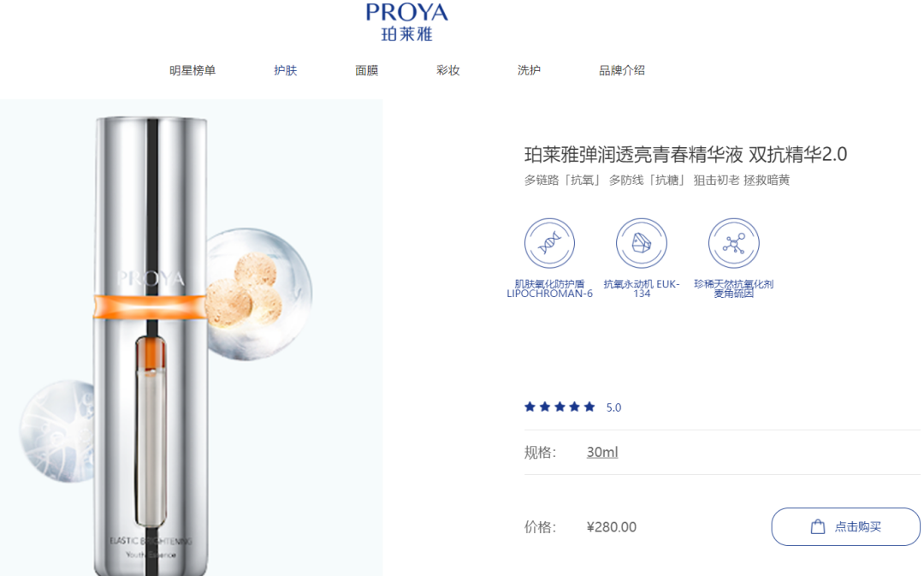The height and width of the screenshot is (576, 924).
Task: Click the DNA helix LIPOCHROMAN-6 icon
Action: 549,243
